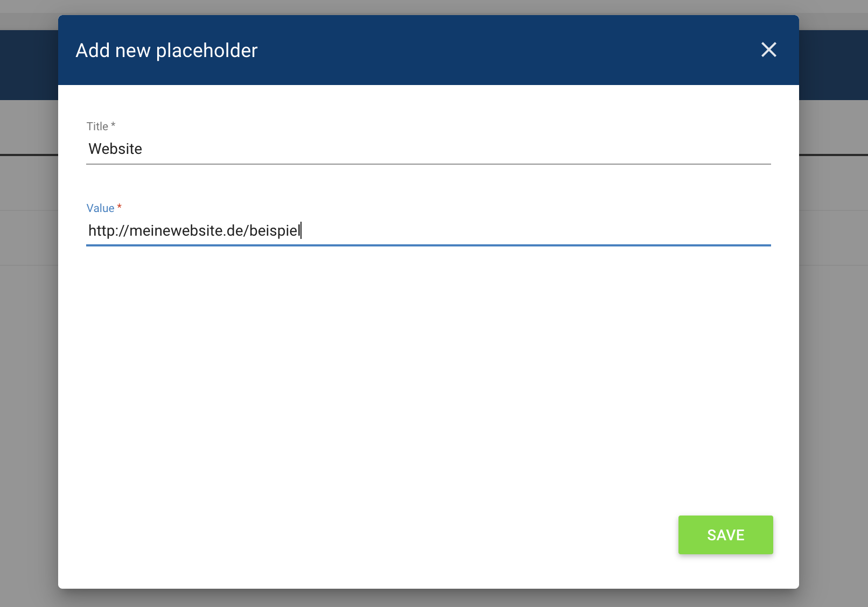Click the greyed background outside the dialog
868x607 pixels.
click(x=27, y=323)
